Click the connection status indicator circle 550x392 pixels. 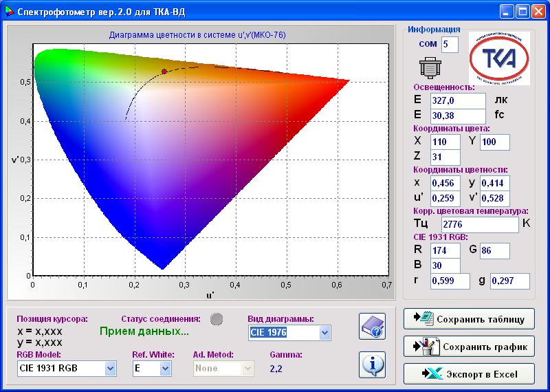click(x=217, y=318)
